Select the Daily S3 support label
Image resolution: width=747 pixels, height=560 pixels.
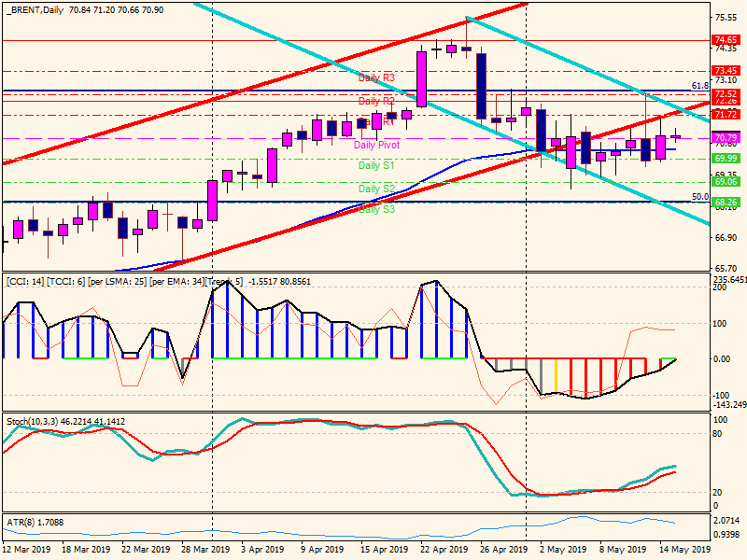(376, 210)
